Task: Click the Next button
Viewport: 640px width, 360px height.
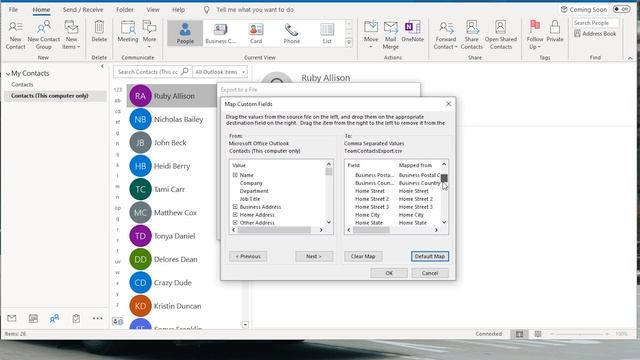Action: pyautogui.click(x=314, y=256)
